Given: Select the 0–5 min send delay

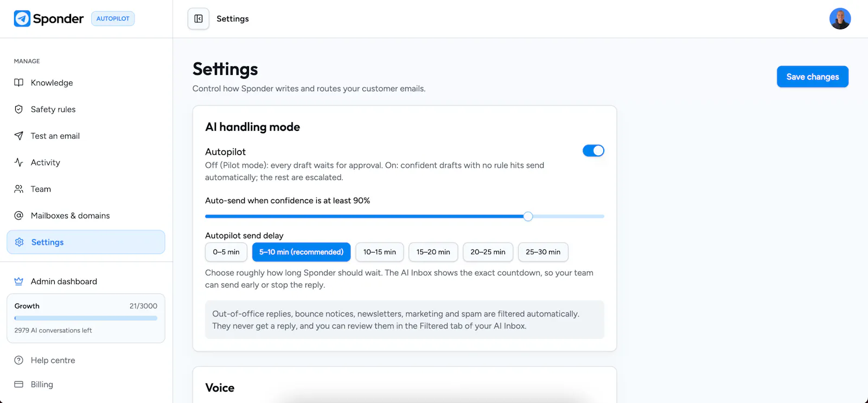Looking at the screenshot, I should coord(226,252).
